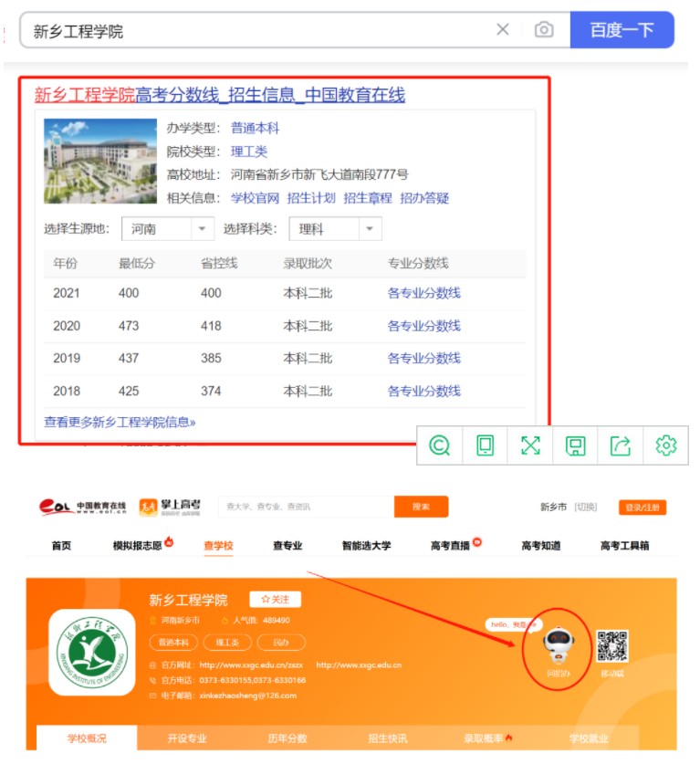Click the text recognition icon in the green toolbar
Screen dimensions: 700x764
click(x=440, y=445)
